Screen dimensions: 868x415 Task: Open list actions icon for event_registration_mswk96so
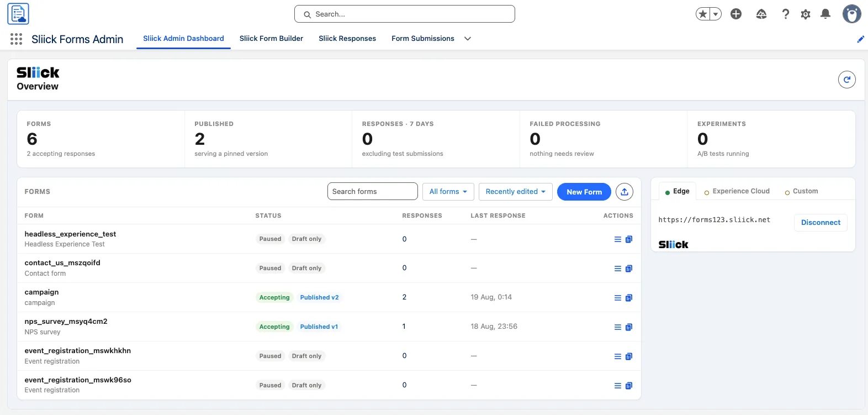pos(618,386)
